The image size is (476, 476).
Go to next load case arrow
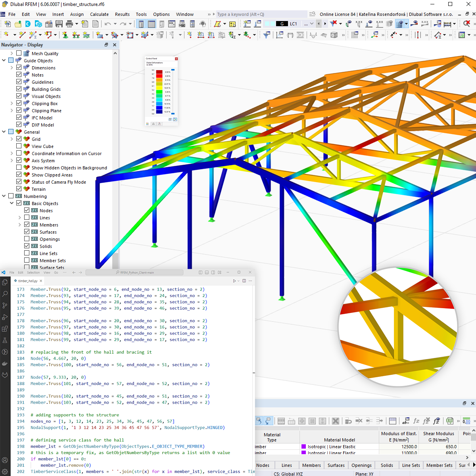click(325, 24)
